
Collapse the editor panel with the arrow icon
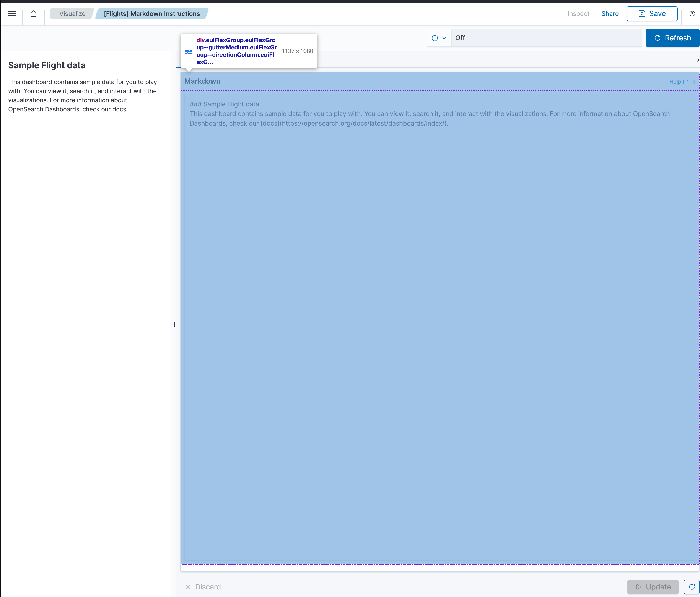click(696, 60)
